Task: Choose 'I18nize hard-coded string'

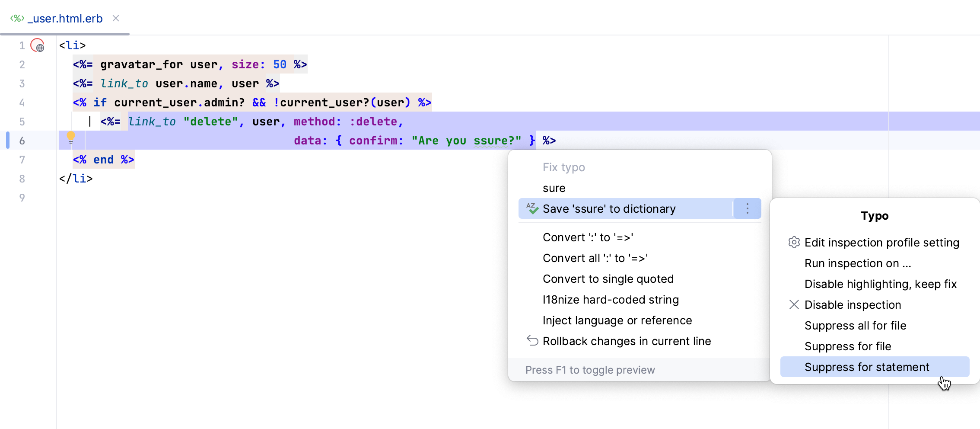Action: pos(610,299)
